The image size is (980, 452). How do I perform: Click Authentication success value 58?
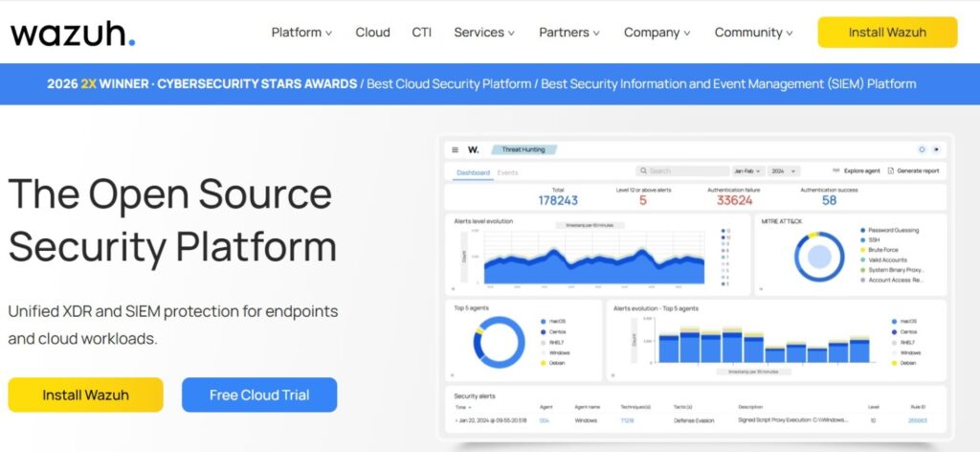(829, 200)
